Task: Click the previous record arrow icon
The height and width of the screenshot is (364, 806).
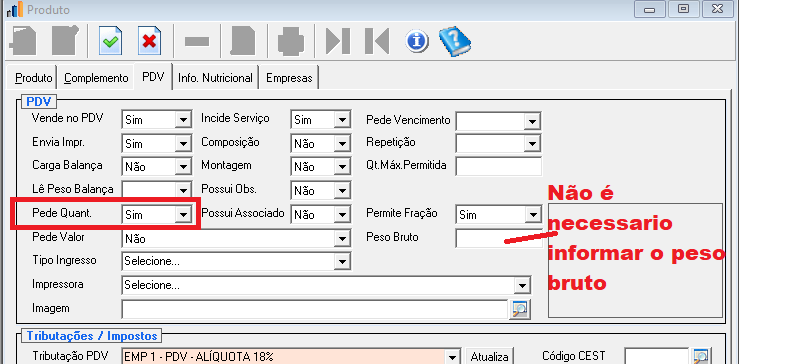Action: (377, 41)
